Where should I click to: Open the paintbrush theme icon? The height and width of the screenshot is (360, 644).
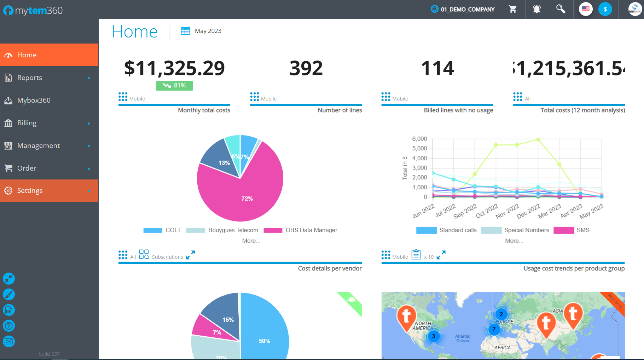[x=9, y=294]
